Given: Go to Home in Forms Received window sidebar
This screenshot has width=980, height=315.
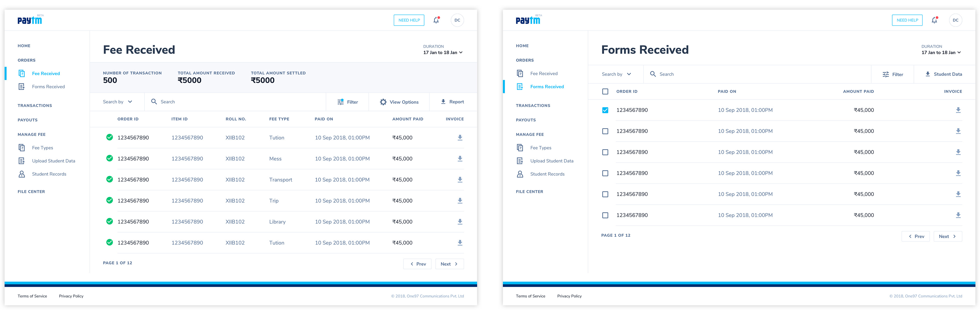Looking at the screenshot, I should tap(522, 46).
